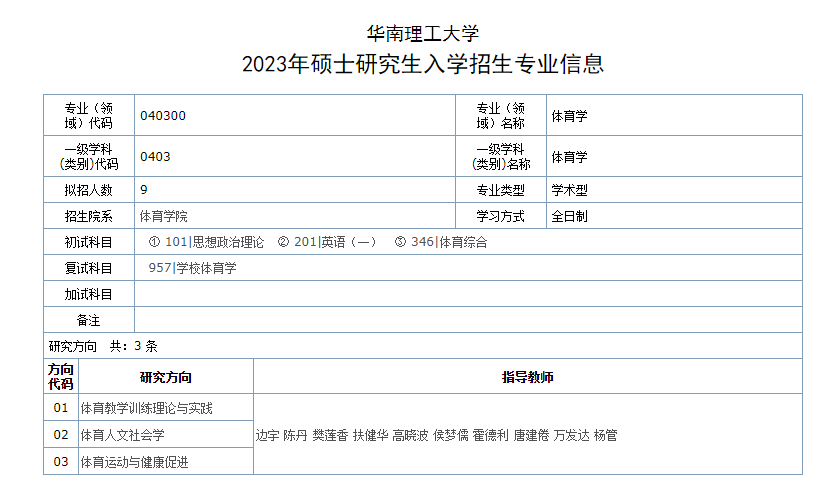Select subject 201|英语（一）
This screenshot has height=498, width=819.
[335, 242]
